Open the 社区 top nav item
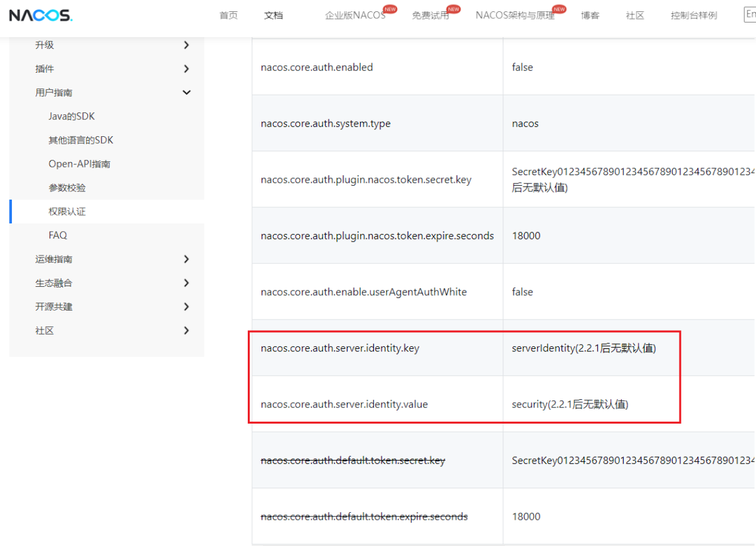756x546 pixels. click(635, 16)
